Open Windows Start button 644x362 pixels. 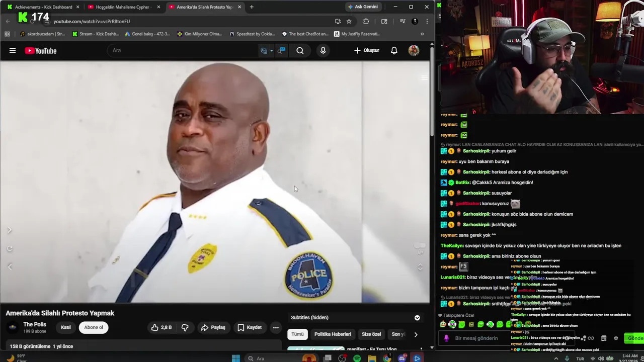(x=236, y=358)
